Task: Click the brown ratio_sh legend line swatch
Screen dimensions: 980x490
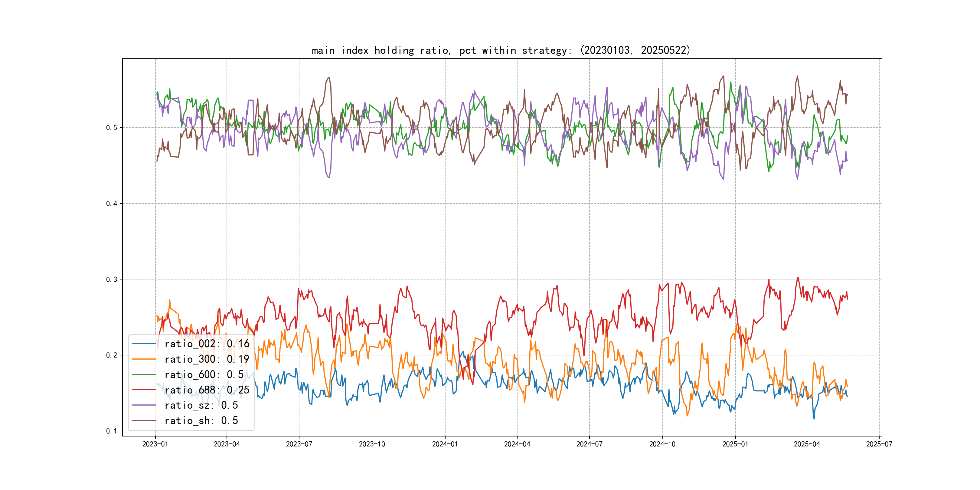Action: [144, 420]
